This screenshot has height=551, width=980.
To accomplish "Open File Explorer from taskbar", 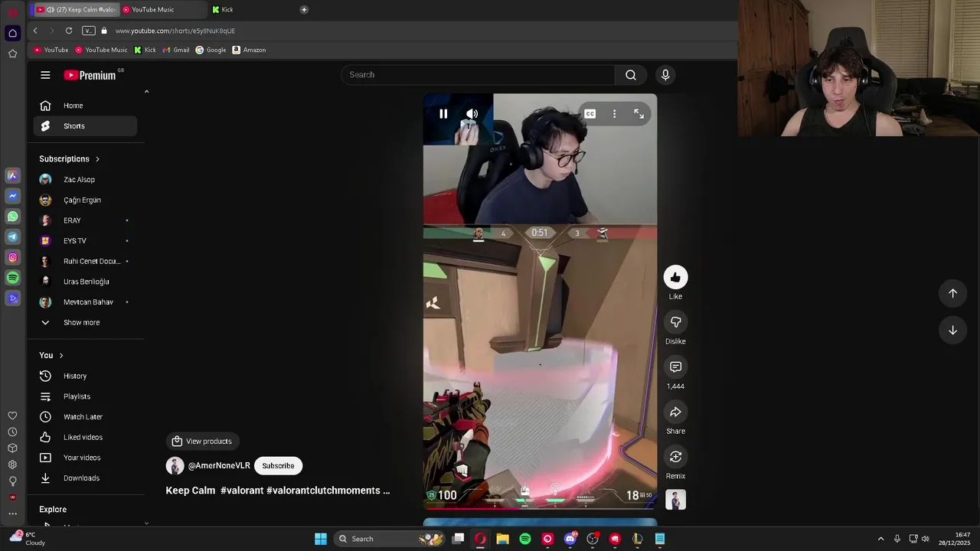I will coord(502,539).
